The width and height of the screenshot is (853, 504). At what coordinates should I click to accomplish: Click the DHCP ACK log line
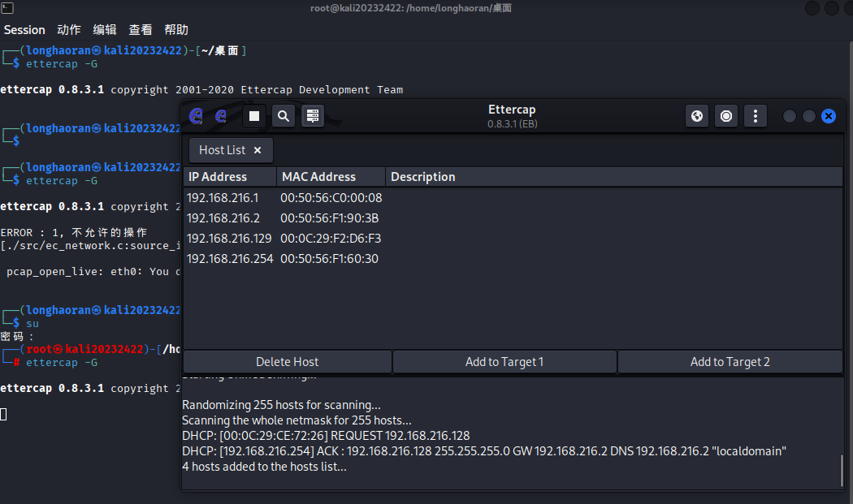click(x=484, y=451)
